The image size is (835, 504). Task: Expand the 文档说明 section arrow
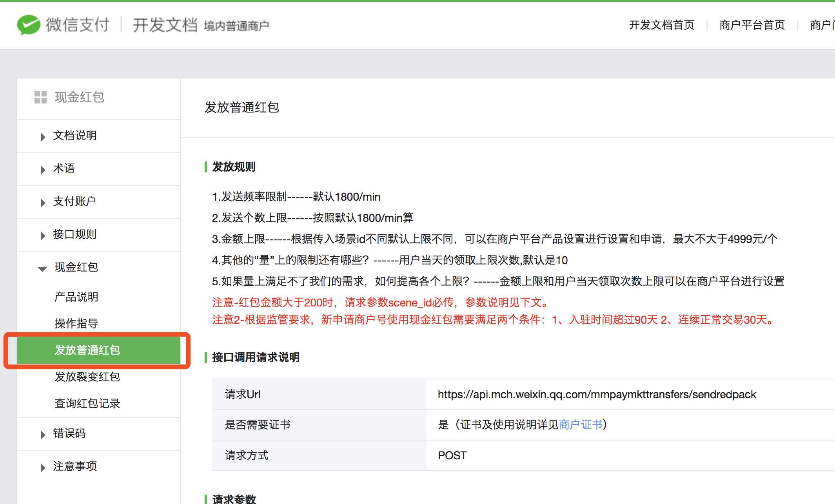coord(43,136)
